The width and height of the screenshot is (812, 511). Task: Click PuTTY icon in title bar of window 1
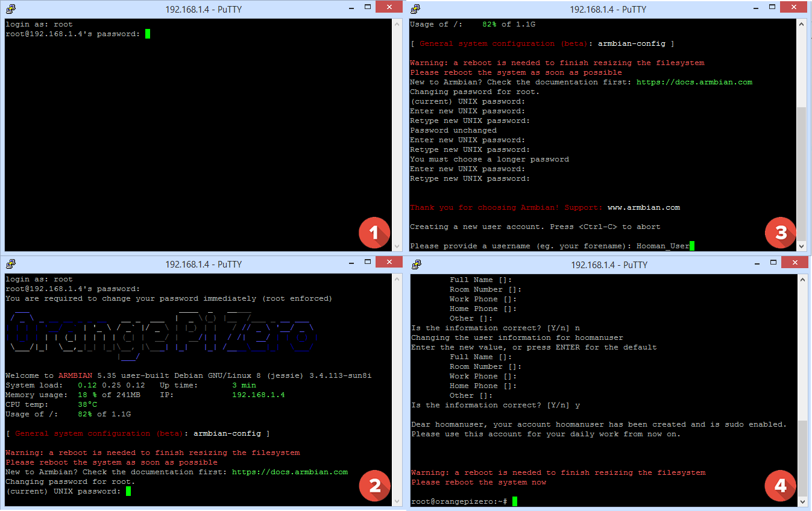[10, 8]
